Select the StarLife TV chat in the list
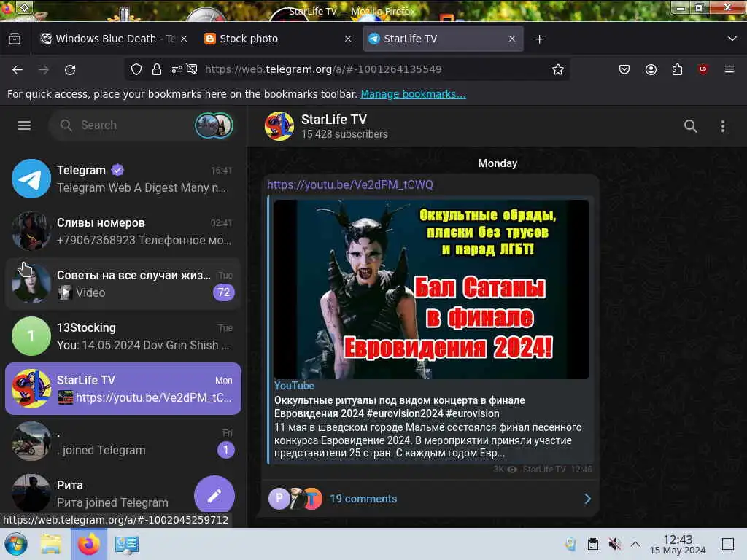 123,389
